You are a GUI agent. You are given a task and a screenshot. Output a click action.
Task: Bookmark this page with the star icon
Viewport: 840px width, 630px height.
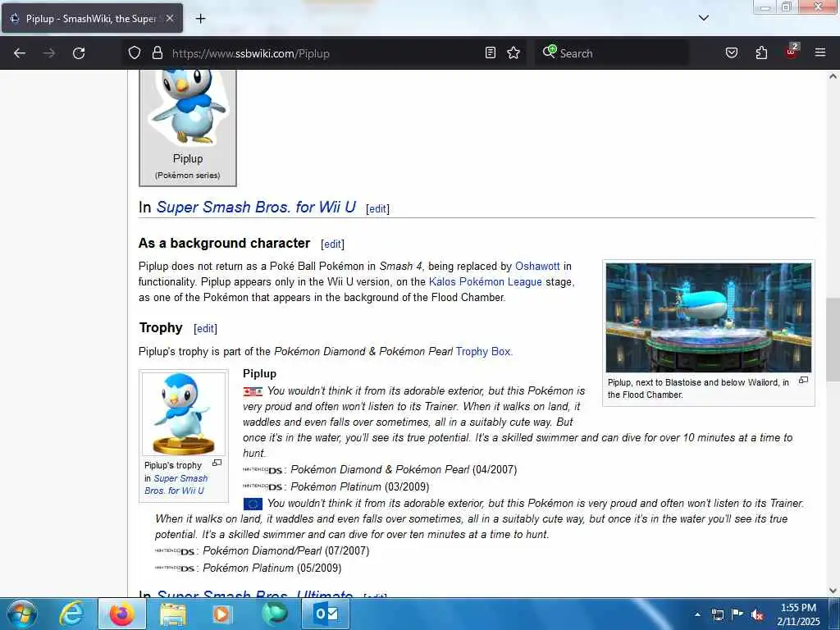pyautogui.click(x=514, y=53)
